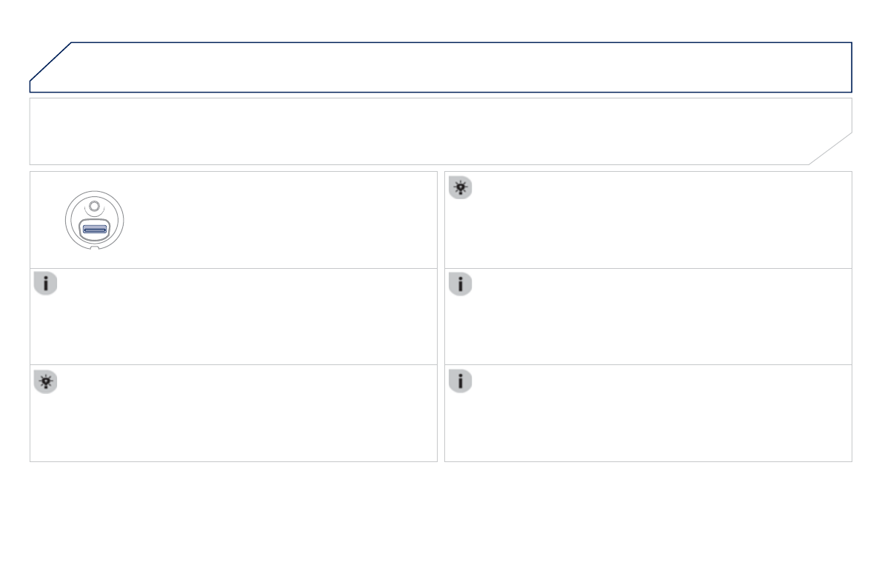Click the info icon below the USB illustration
882x588 pixels.
click(x=45, y=285)
